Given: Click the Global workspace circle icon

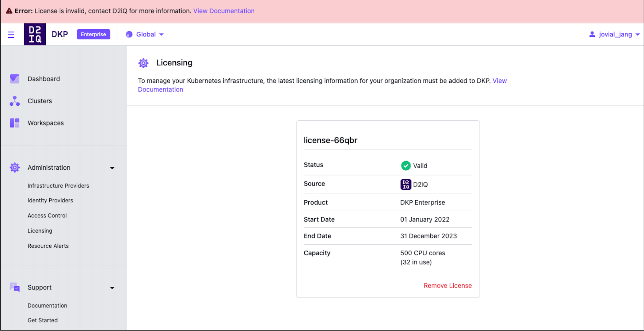Looking at the screenshot, I should [x=129, y=34].
